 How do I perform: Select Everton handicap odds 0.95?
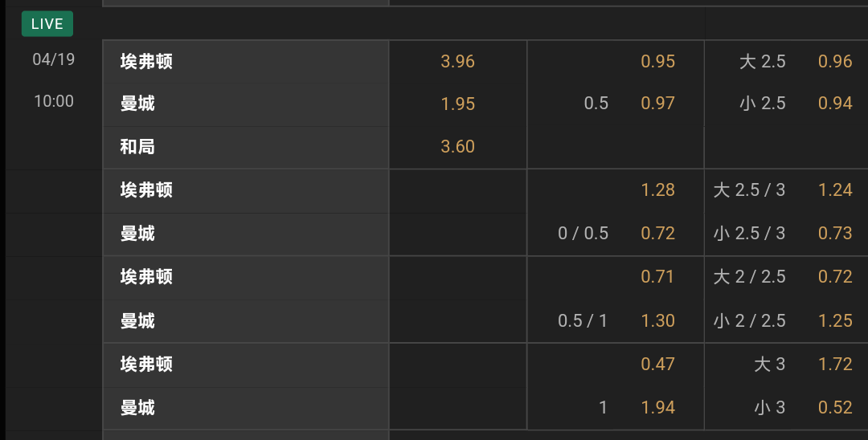coord(657,62)
